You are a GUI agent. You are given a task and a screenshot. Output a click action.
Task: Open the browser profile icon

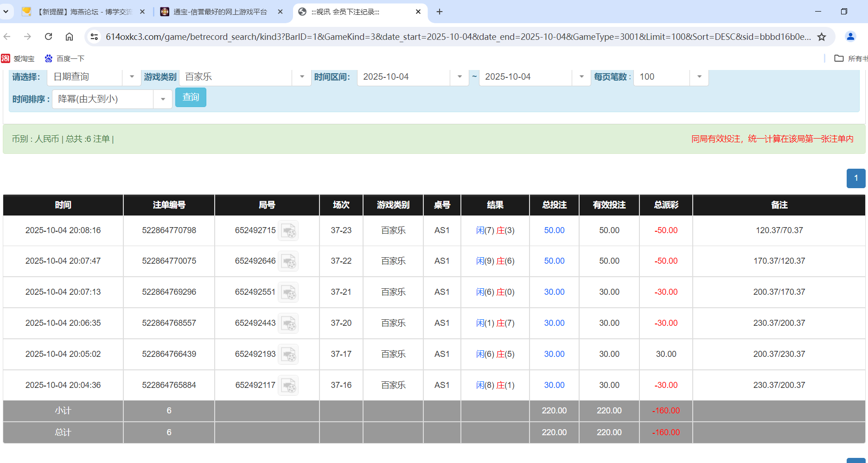click(x=850, y=36)
